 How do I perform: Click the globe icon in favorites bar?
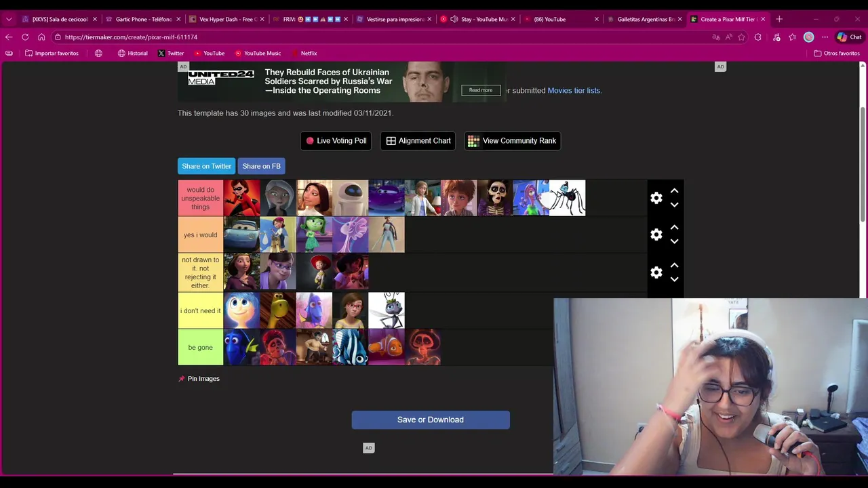[98, 53]
